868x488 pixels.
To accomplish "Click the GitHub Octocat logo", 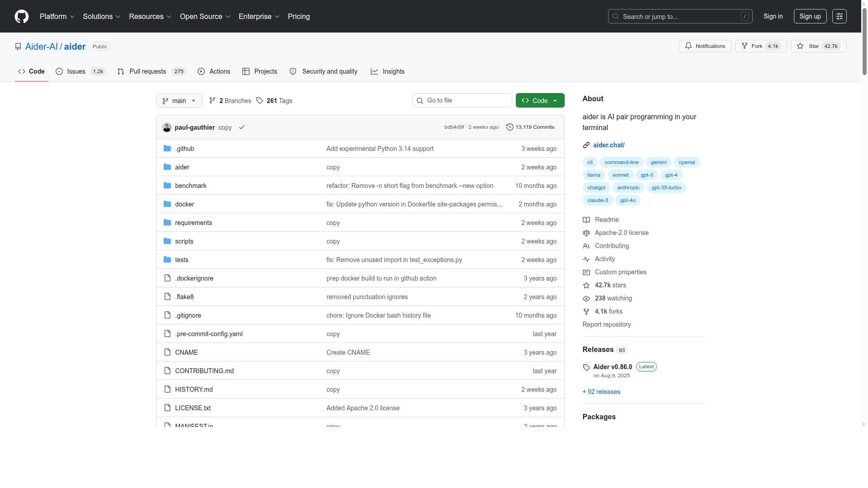I will [x=22, y=17].
